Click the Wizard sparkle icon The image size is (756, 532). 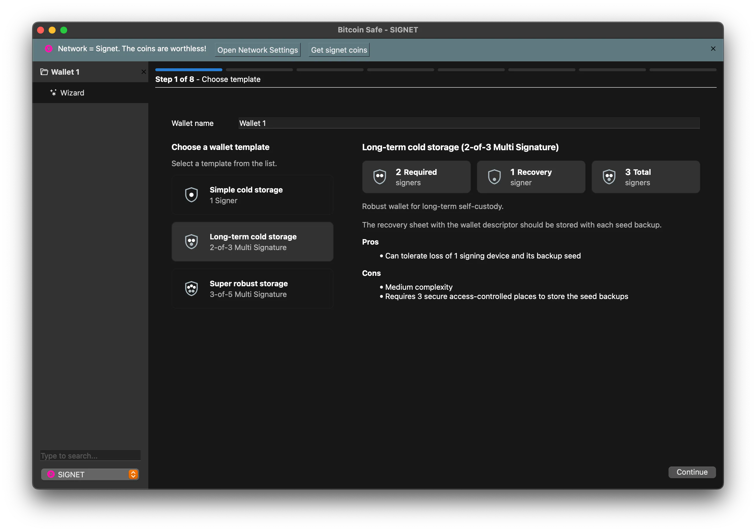(53, 92)
